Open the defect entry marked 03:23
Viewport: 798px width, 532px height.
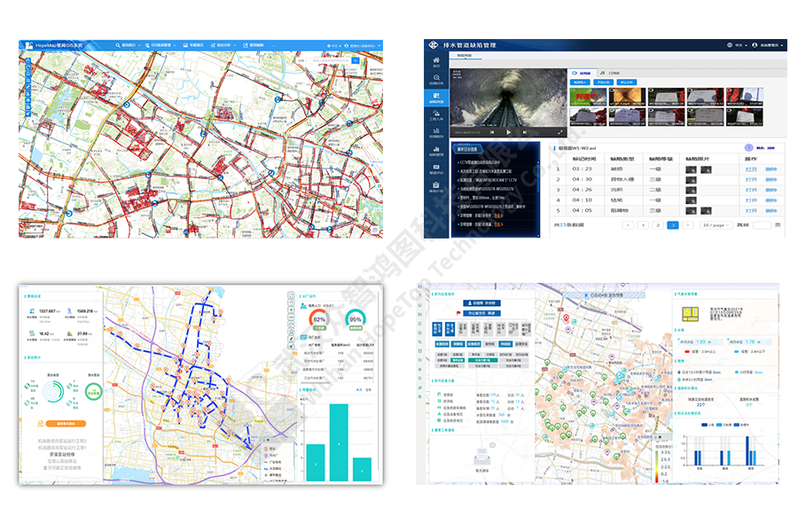pos(751,169)
